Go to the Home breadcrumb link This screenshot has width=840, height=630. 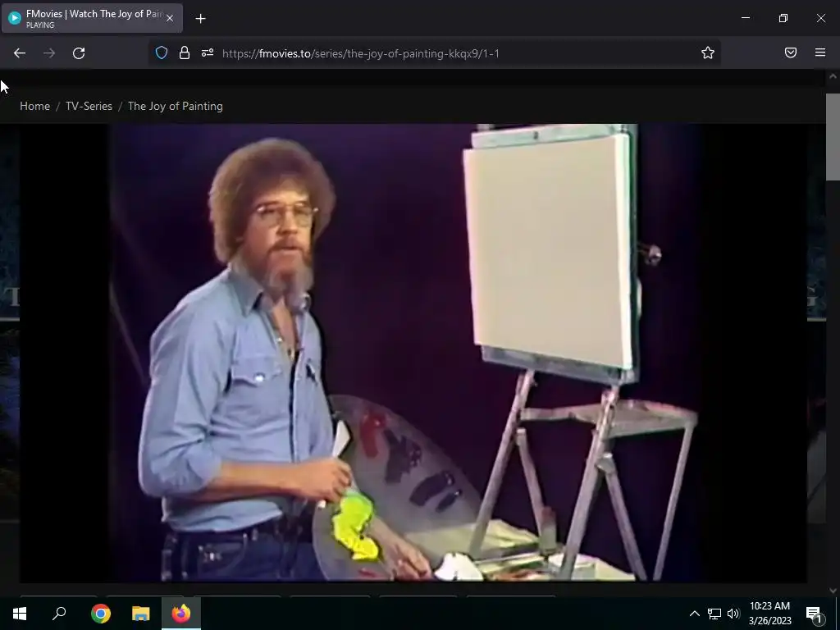(x=34, y=106)
